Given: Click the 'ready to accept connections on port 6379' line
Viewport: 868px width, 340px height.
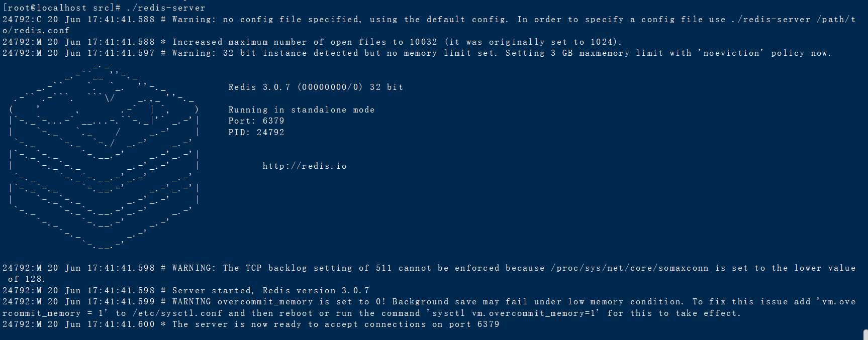Looking at the screenshot, I should point(251,324).
